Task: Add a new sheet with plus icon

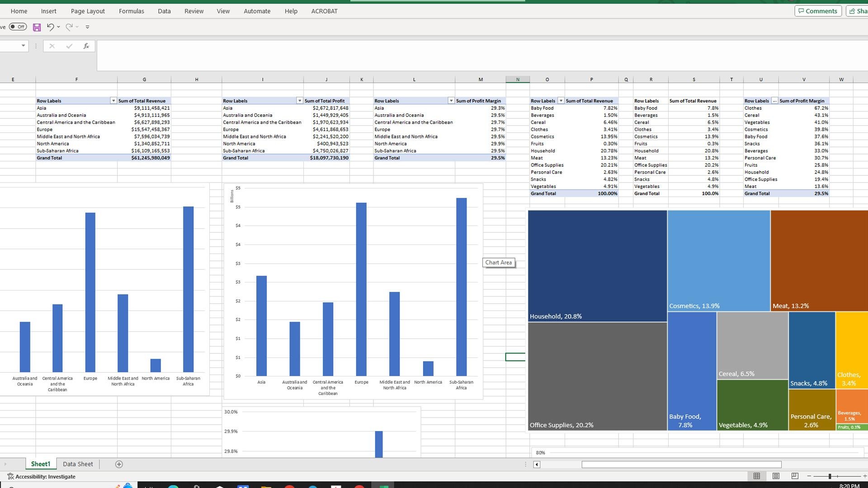Action: tap(119, 464)
